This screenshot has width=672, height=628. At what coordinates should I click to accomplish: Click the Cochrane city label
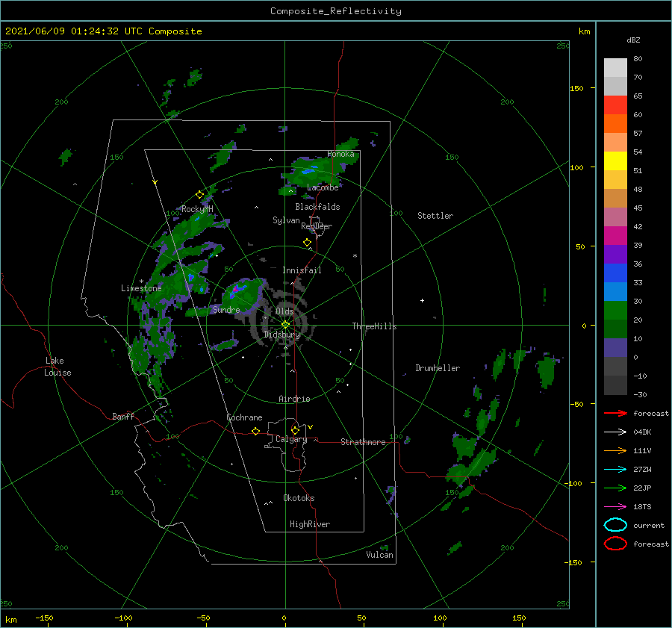point(244,417)
